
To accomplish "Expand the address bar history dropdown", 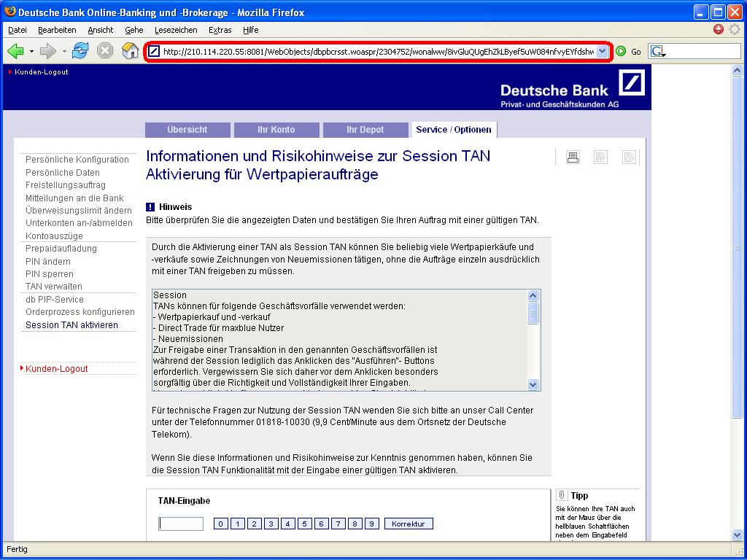I will pyautogui.click(x=603, y=51).
